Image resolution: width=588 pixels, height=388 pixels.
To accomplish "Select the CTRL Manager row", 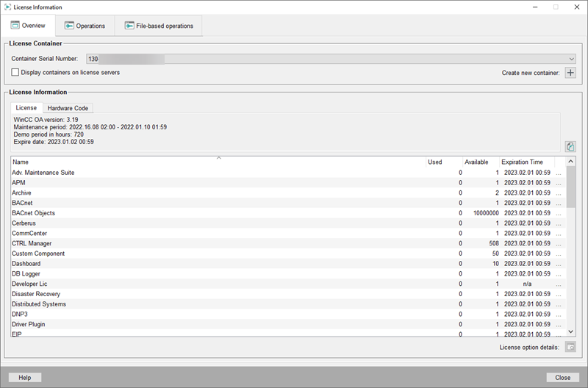I will 288,243.
